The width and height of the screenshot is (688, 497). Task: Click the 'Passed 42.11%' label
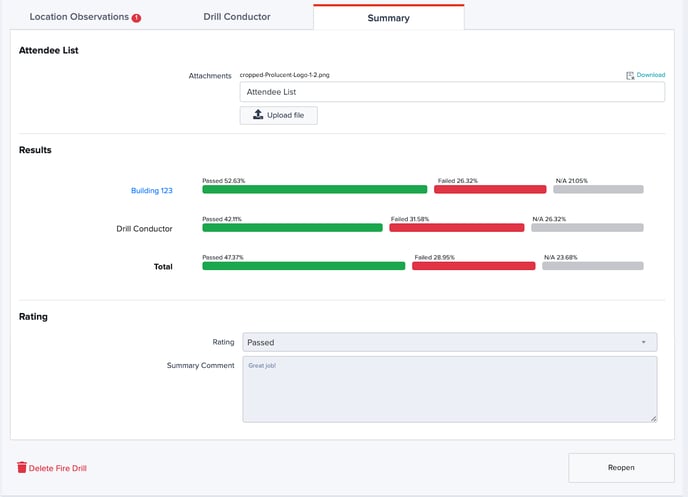222,219
